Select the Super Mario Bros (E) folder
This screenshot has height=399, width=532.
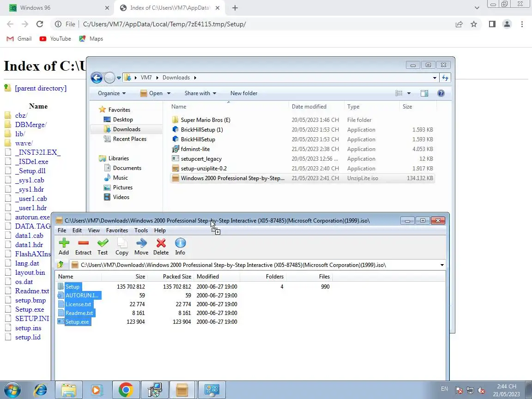point(205,120)
